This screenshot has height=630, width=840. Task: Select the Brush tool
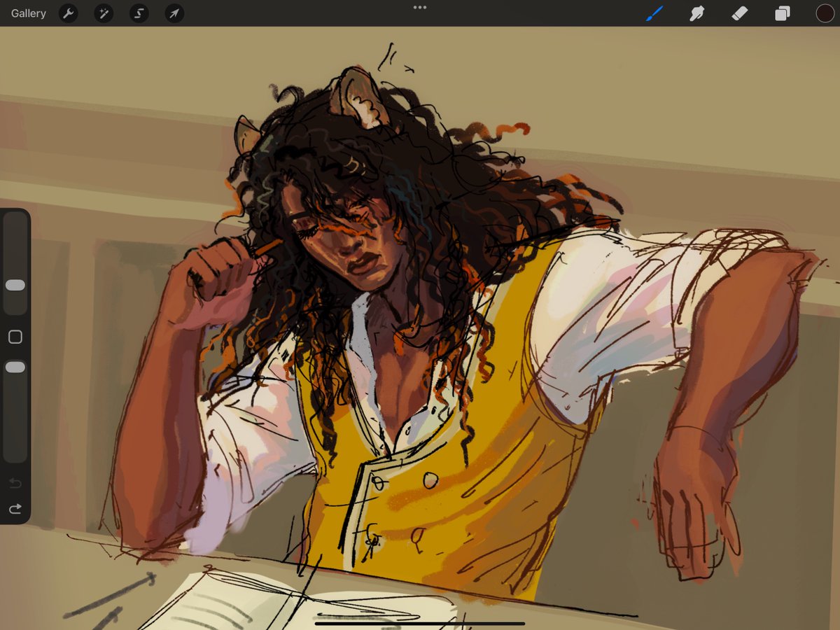(x=654, y=13)
